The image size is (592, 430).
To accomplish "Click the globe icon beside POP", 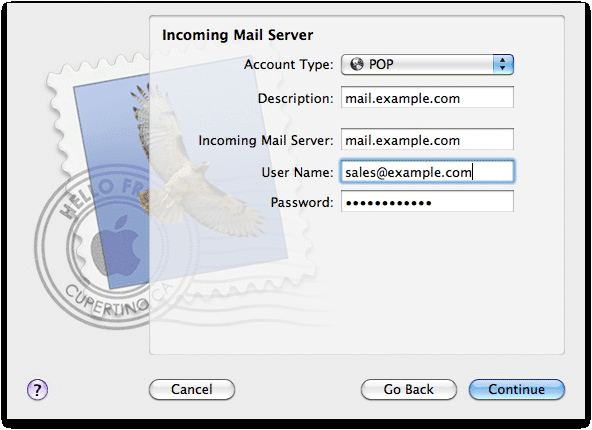I will click(356, 64).
